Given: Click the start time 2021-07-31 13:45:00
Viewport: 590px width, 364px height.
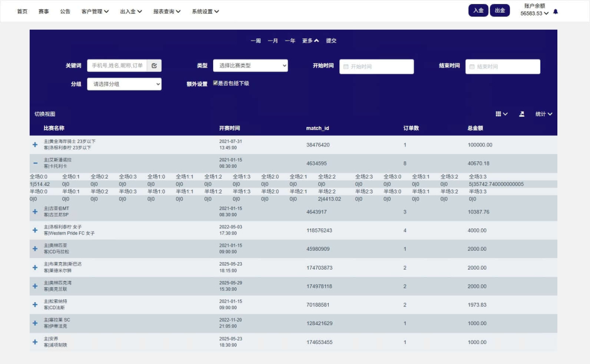Looking at the screenshot, I should point(230,145).
